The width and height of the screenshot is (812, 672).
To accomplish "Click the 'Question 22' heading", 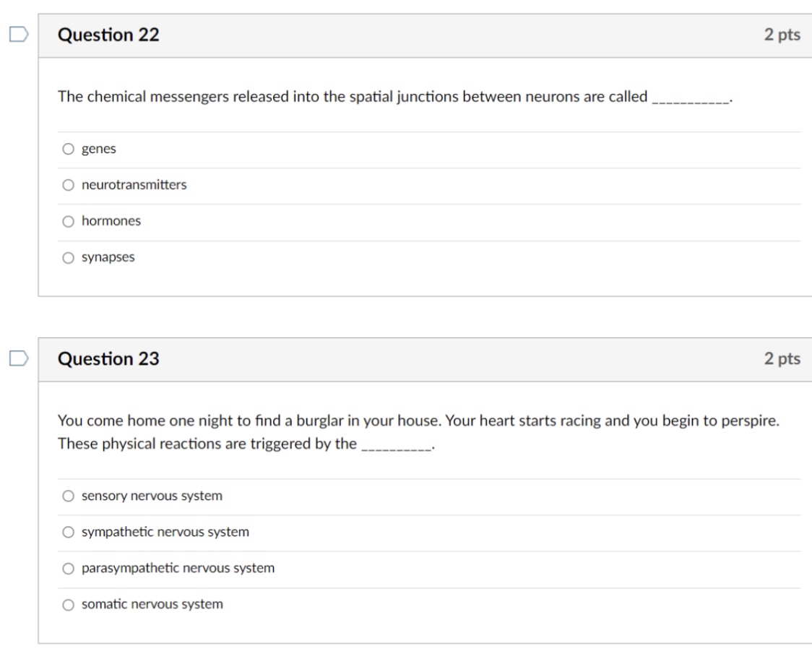I will 108,35.
